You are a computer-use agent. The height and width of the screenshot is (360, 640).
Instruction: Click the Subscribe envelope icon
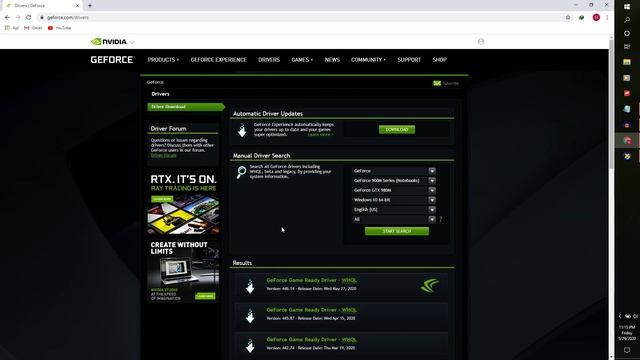pos(437,83)
